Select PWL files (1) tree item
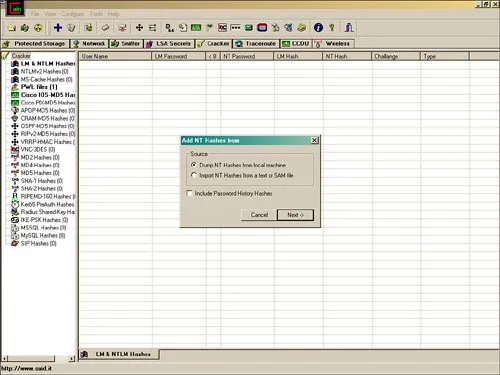The image size is (500, 375). tap(39, 87)
